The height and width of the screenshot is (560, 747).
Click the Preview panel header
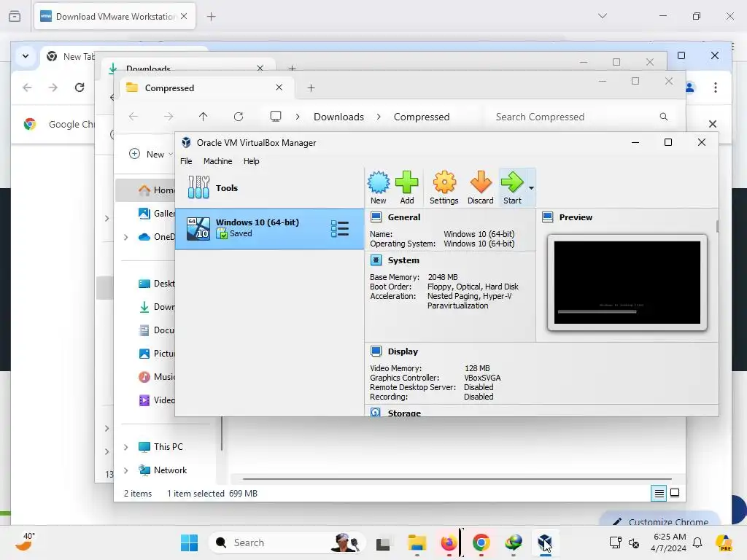point(576,217)
